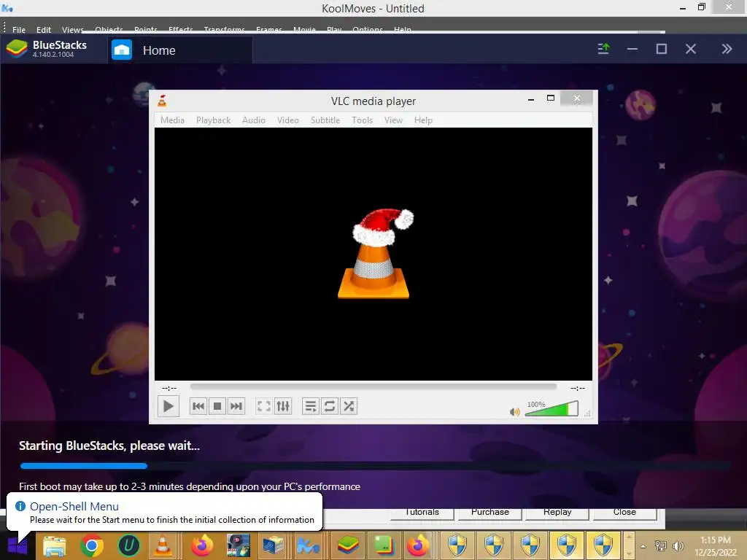Screen dimensions: 747x560
Task: Open the green U uninstaller taskbar icon
Action: (128, 545)
